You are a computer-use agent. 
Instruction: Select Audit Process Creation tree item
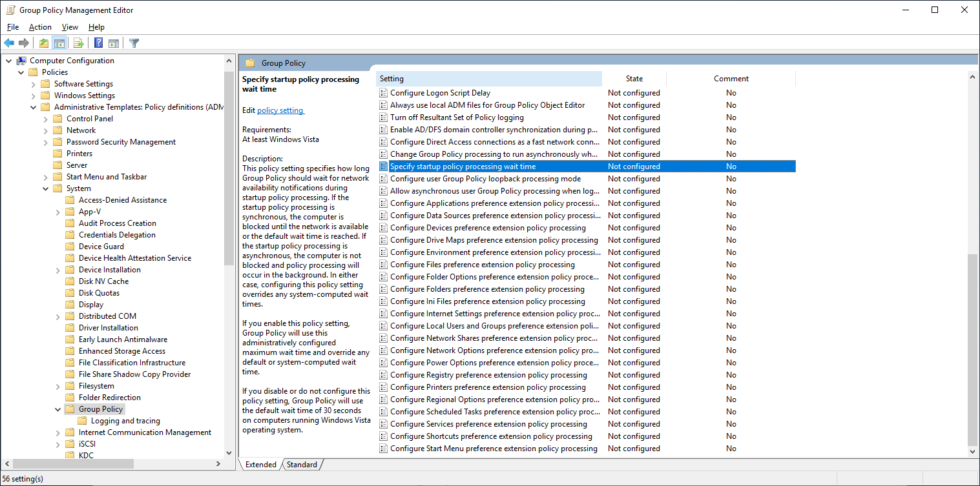pyautogui.click(x=118, y=223)
